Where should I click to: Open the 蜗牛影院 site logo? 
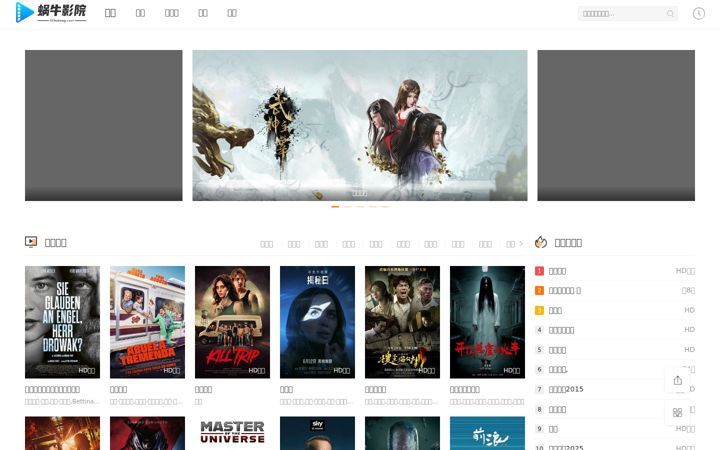(51, 12)
